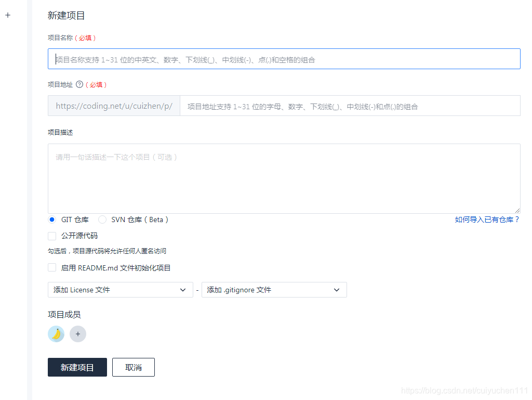Image resolution: width=532 pixels, height=400 pixels.
Task: Select the SVN 仓库 (Beta) radio option
Action: click(102, 220)
